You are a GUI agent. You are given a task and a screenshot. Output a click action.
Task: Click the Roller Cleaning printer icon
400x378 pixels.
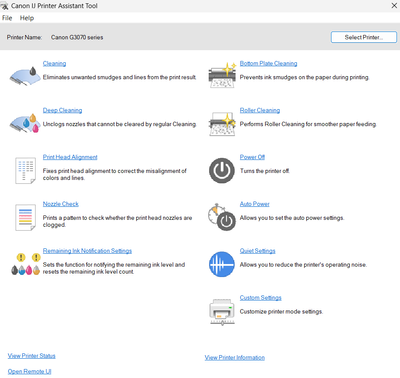coord(222,123)
